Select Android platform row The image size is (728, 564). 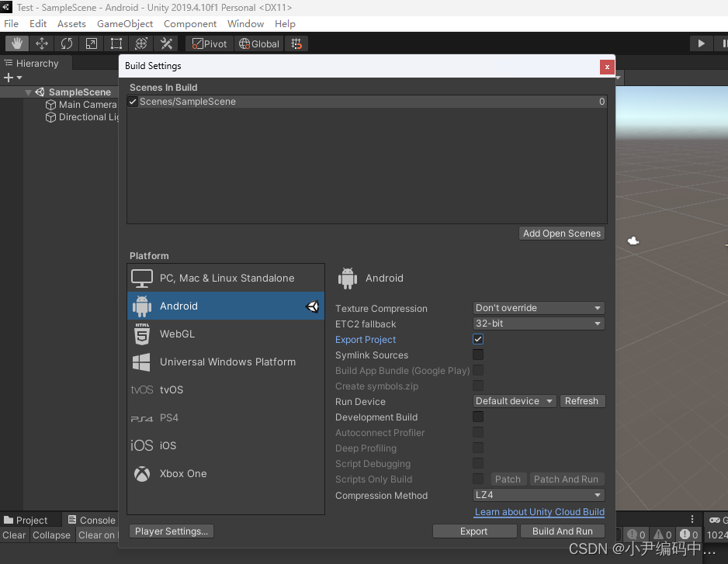click(226, 306)
